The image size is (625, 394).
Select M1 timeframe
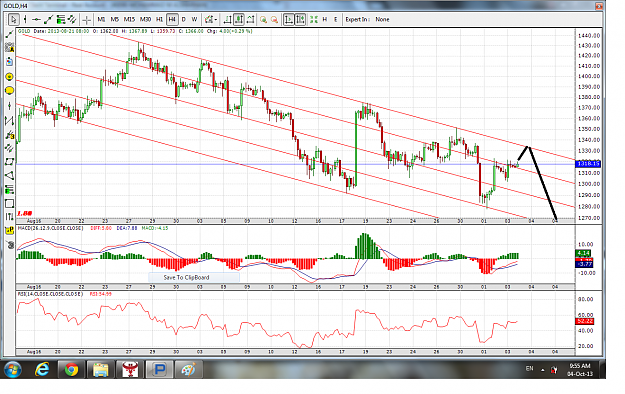(101, 19)
